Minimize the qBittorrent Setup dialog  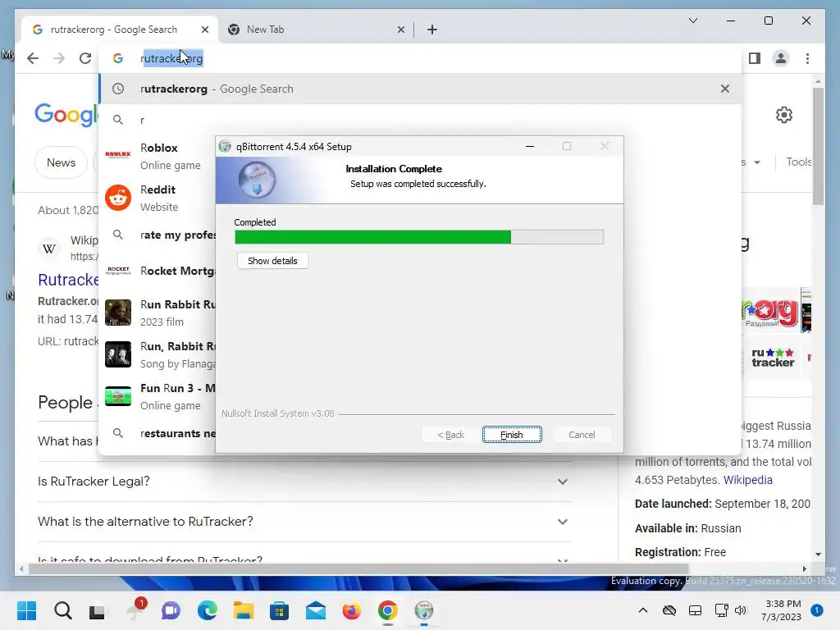point(530,146)
